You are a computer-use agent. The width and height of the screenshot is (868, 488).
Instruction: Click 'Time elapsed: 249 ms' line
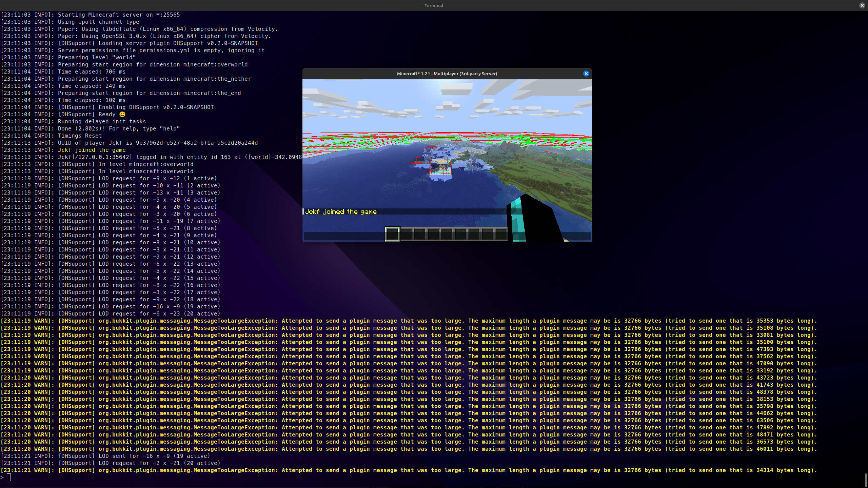[x=63, y=86]
